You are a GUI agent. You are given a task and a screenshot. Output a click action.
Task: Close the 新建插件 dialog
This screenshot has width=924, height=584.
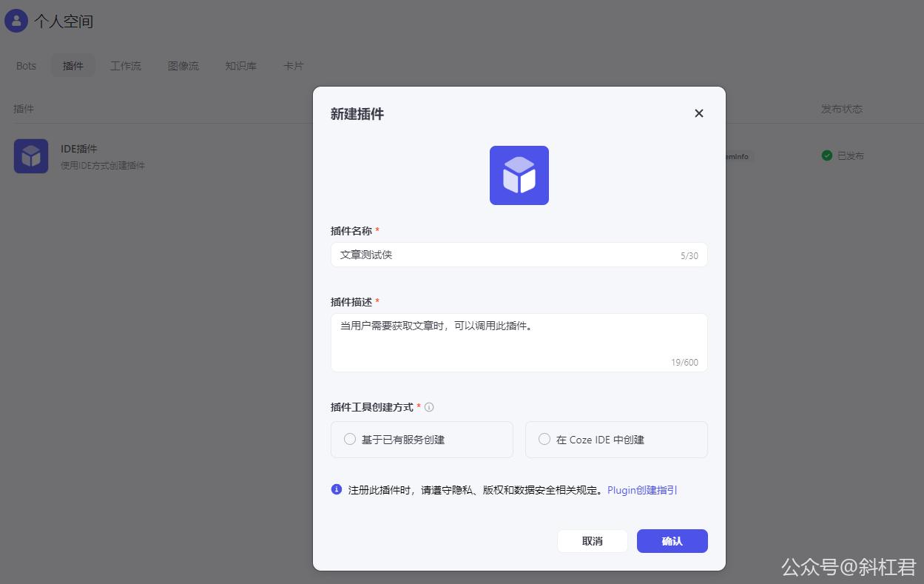click(699, 113)
